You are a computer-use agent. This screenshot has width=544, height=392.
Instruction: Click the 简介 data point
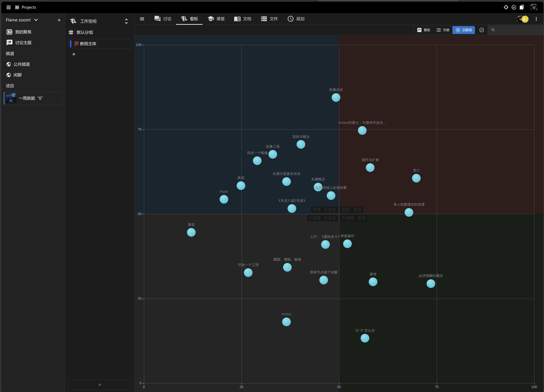(x=416, y=178)
